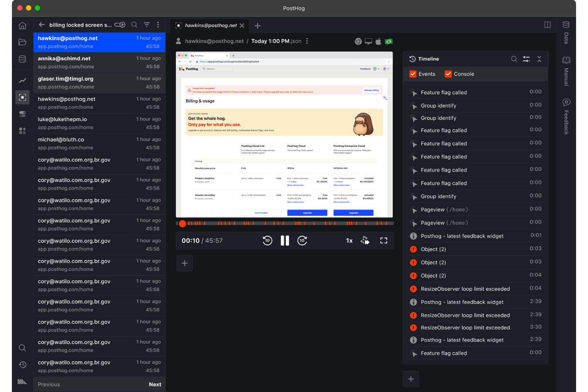This screenshot has height=392, width=588.
Task: Open the analytics trends chart icon in sidebar
Action: coord(22,80)
